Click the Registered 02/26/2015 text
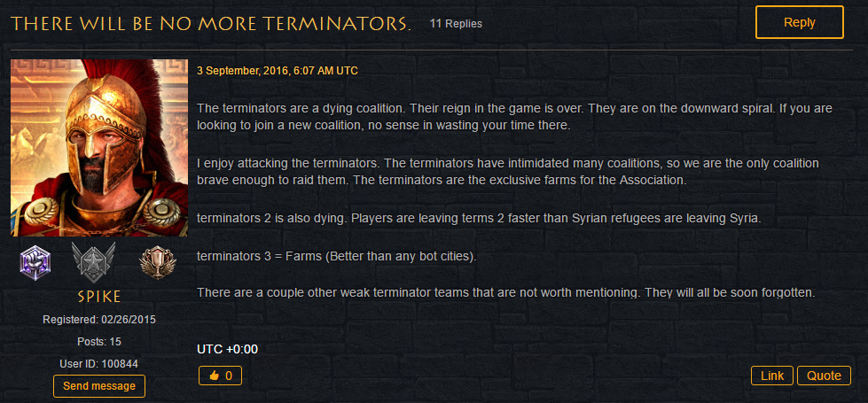868x403 pixels. [99, 320]
